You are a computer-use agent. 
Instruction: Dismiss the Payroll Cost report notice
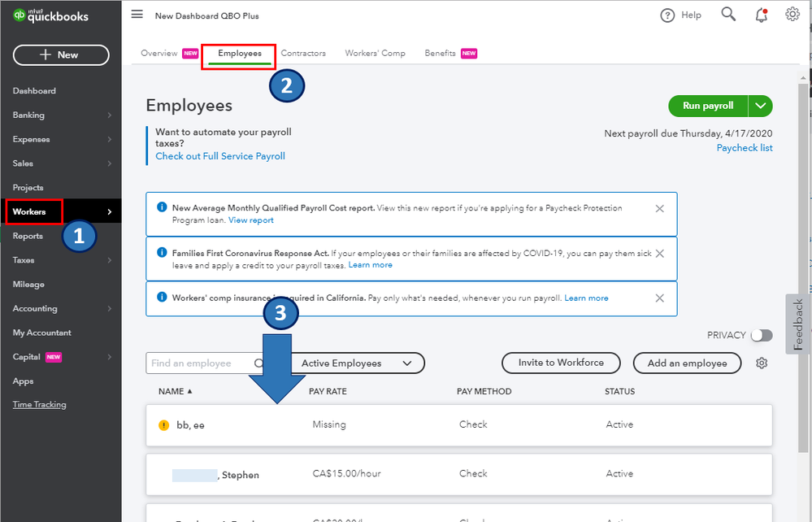[659, 209]
